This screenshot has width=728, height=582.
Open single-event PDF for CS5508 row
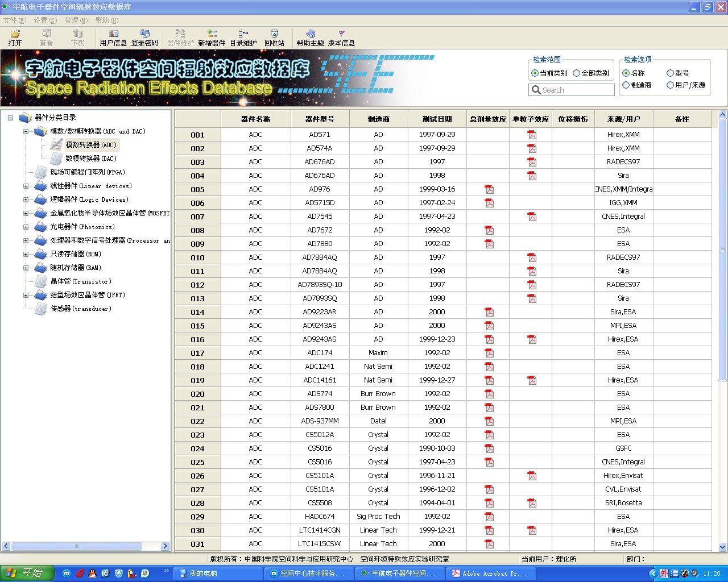pyautogui.click(x=532, y=503)
